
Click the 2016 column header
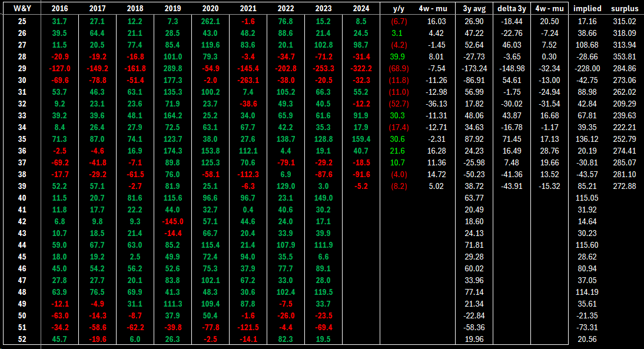pos(59,9)
